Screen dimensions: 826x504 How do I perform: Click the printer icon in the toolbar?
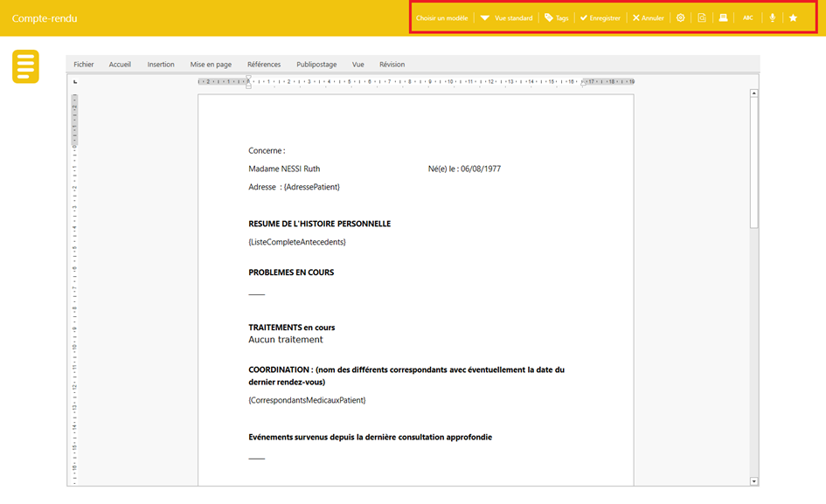coord(724,17)
